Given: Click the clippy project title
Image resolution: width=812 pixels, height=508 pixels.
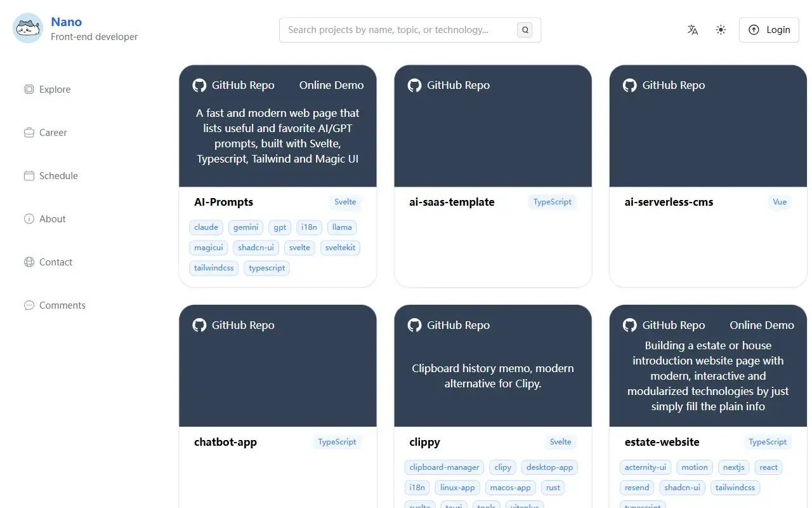Looking at the screenshot, I should tap(424, 442).
